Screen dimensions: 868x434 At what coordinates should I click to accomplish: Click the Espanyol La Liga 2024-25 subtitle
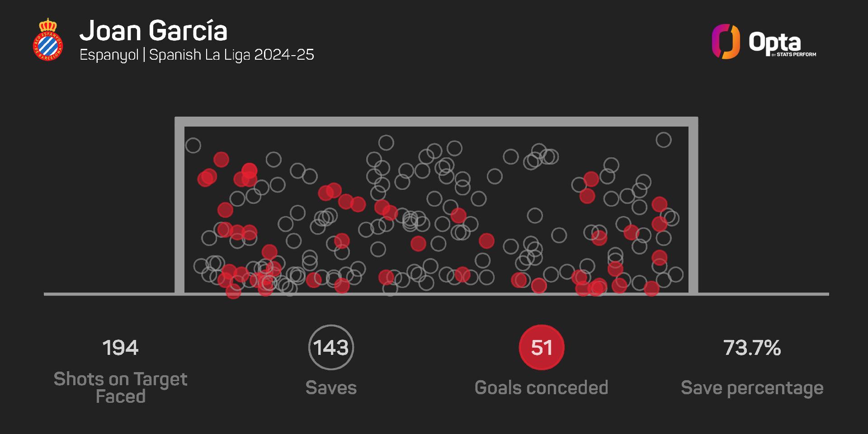197,55
